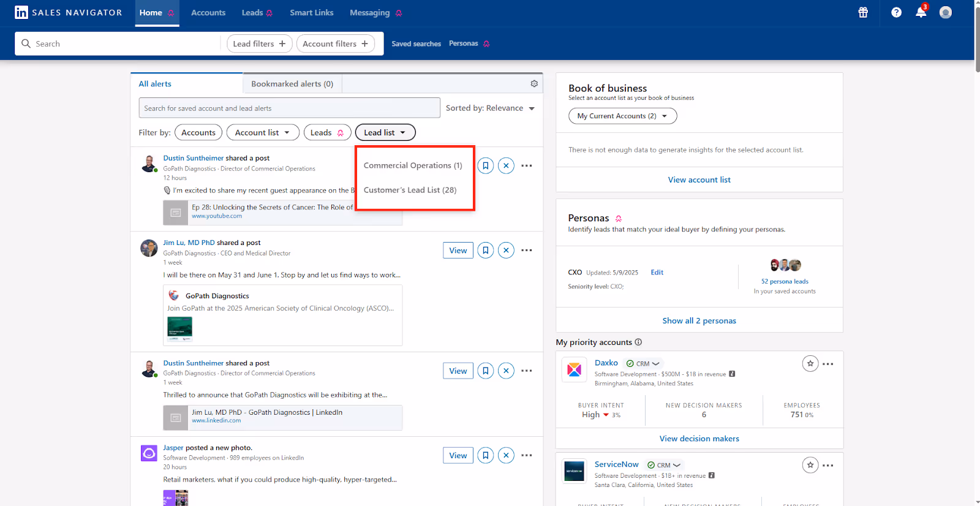Star the Daxko priority account

pyautogui.click(x=810, y=363)
